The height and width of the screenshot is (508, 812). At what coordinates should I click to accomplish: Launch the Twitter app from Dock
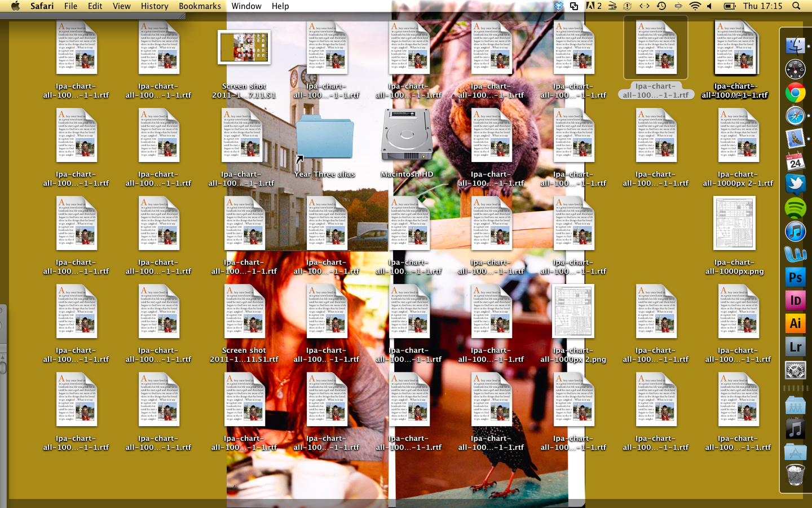click(x=795, y=185)
